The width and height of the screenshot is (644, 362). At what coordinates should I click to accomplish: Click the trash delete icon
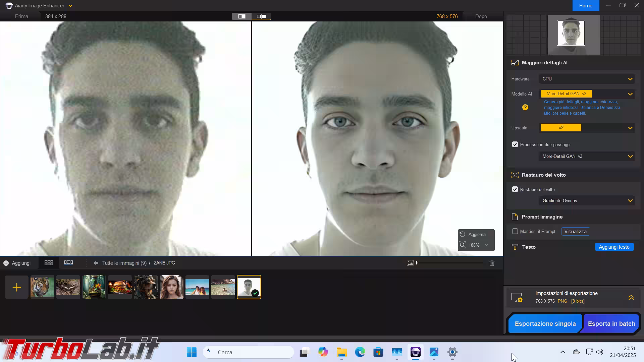[492, 263]
